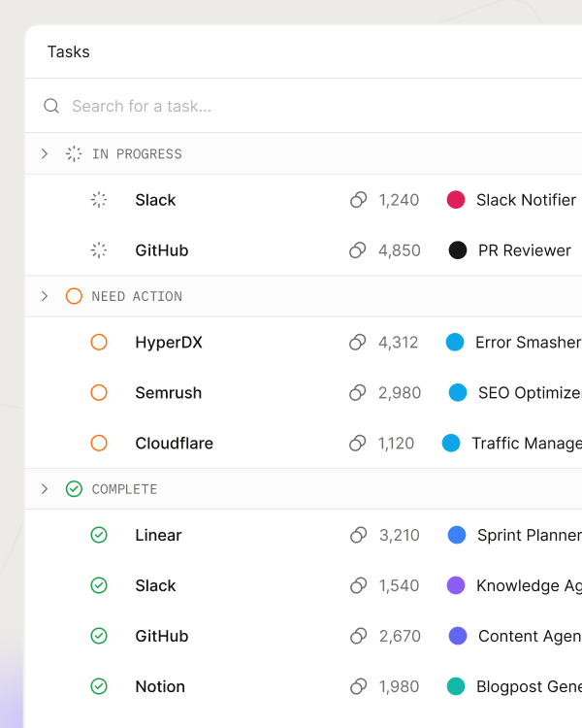Viewport: 582px width, 728px height.
Task: Click green check icon beside Knowledge Slack row
Action: [99, 585]
